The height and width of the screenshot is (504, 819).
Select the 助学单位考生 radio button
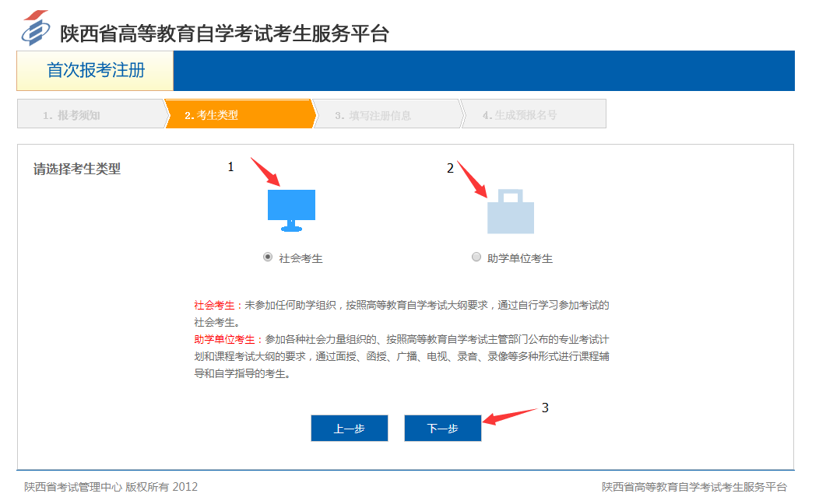(x=476, y=257)
